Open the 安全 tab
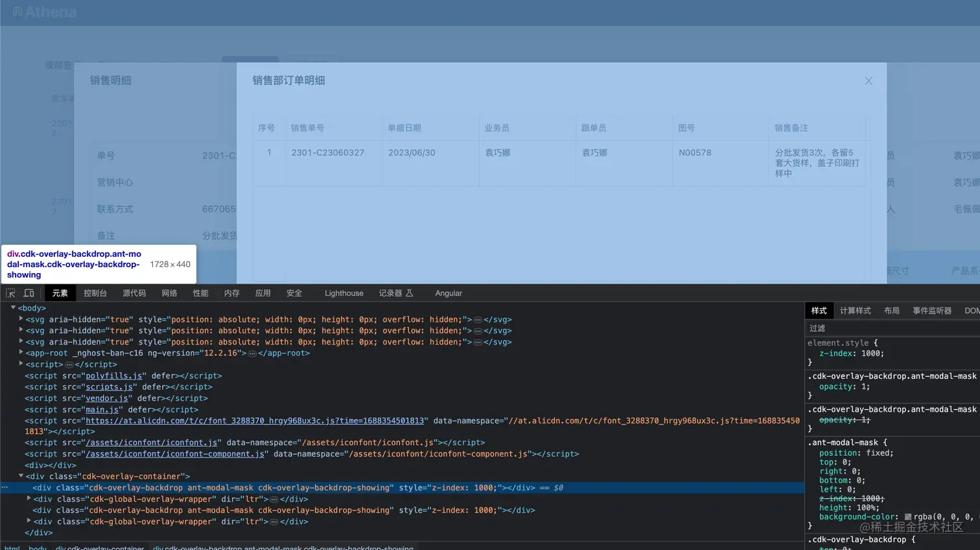 click(x=294, y=293)
